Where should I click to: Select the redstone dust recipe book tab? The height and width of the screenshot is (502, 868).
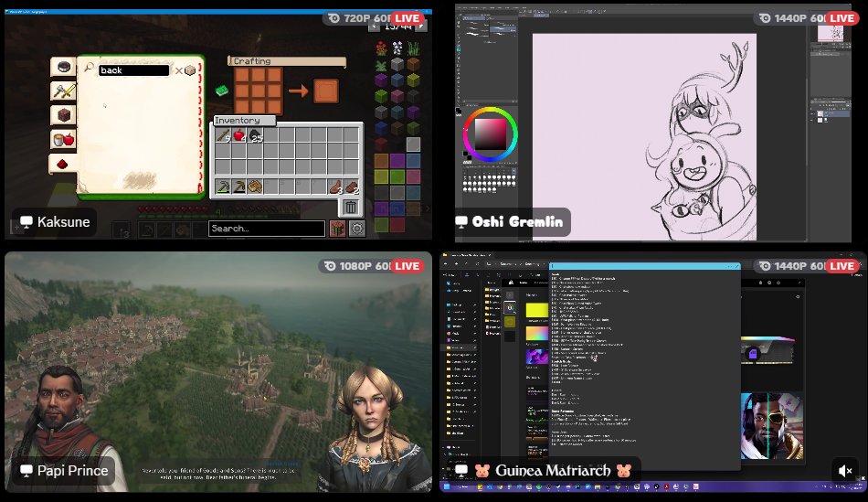pos(62,164)
